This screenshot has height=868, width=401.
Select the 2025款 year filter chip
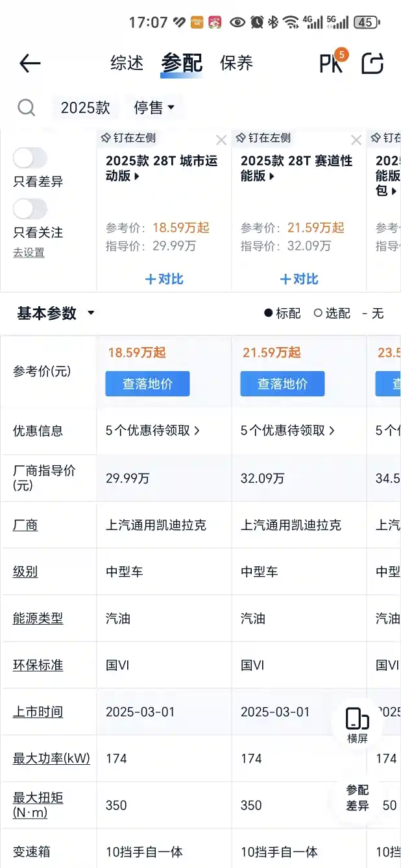pyautogui.click(x=86, y=108)
